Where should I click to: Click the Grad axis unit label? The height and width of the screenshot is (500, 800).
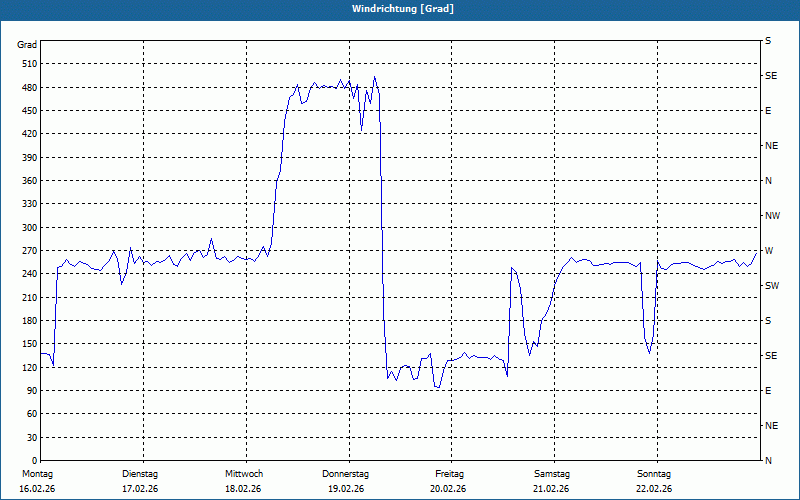[27, 45]
